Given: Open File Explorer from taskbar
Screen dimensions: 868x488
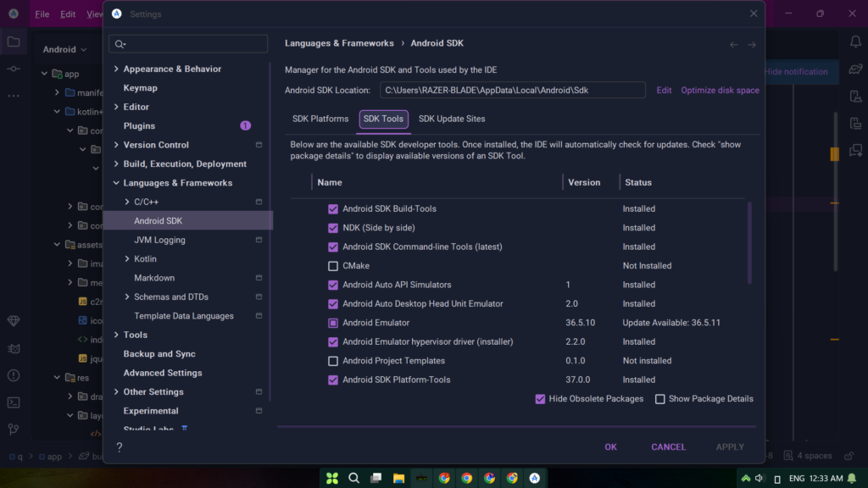Looking at the screenshot, I should pyautogui.click(x=398, y=478).
